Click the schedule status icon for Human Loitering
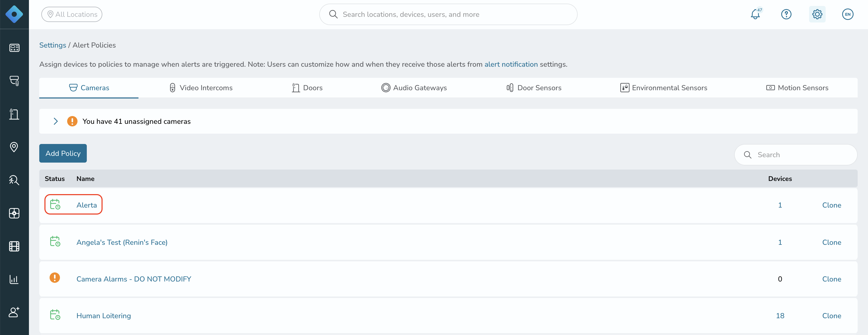The width and height of the screenshot is (868, 335). 55,315
